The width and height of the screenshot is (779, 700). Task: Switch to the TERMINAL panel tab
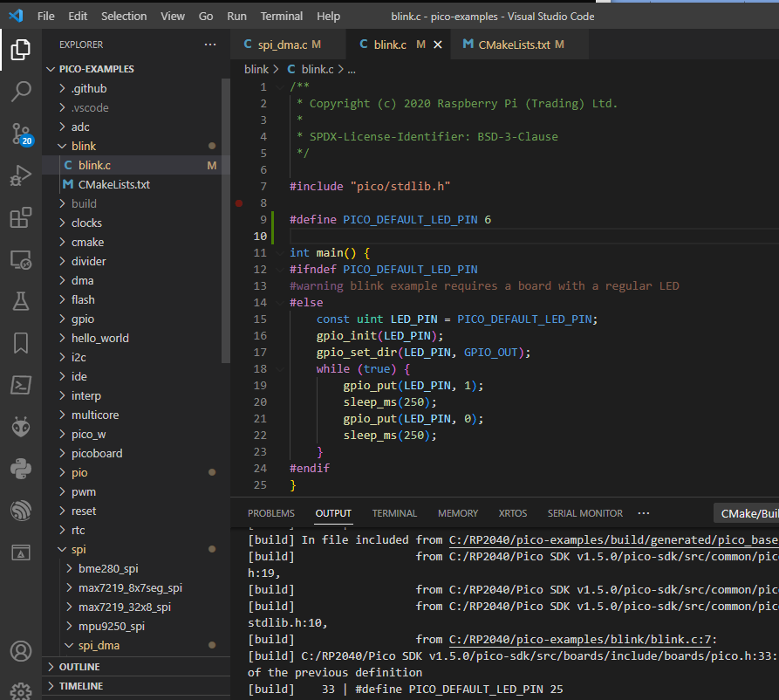394,513
